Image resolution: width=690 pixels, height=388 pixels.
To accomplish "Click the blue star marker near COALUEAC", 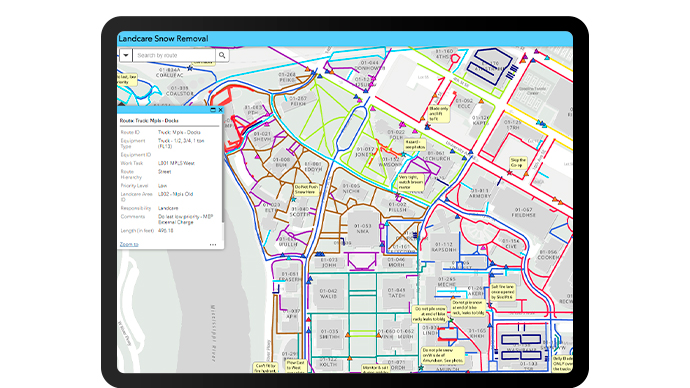I will pyautogui.click(x=190, y=68).
